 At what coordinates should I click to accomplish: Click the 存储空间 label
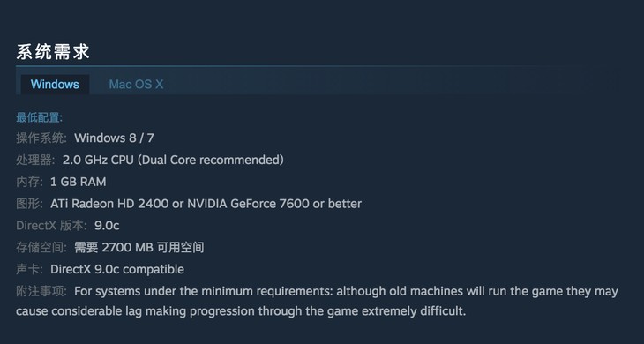(41, 247)
